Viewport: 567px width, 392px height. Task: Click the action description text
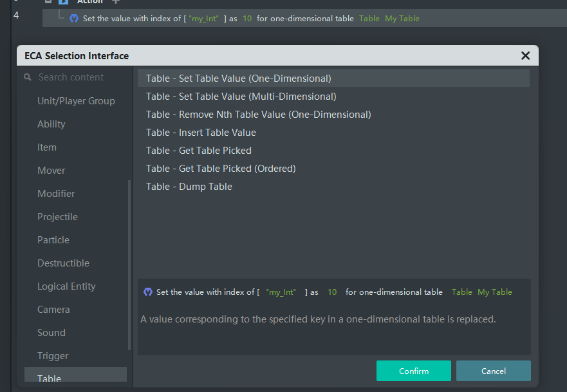click(318, 319)
